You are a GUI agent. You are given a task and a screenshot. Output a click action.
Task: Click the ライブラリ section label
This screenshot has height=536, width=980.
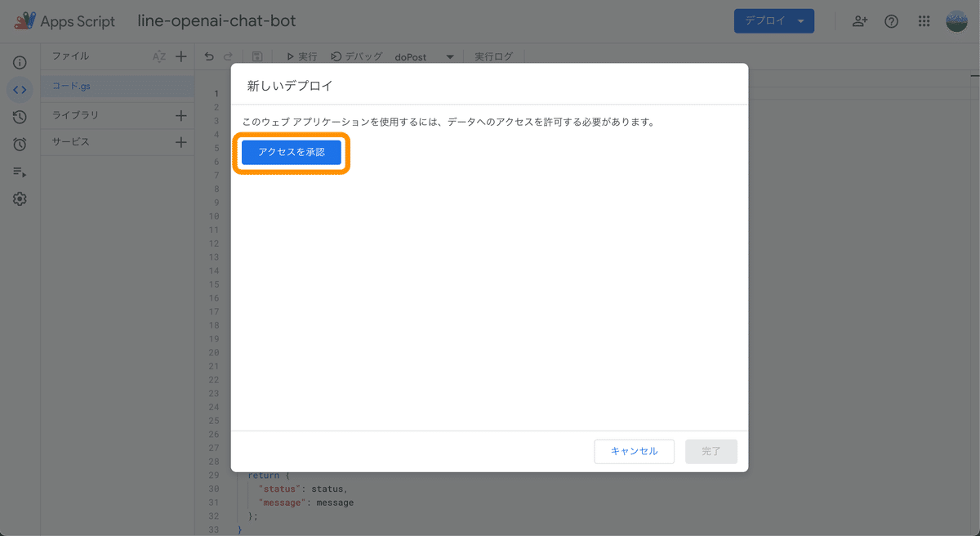pyautogui.click(x=75, y=115)
